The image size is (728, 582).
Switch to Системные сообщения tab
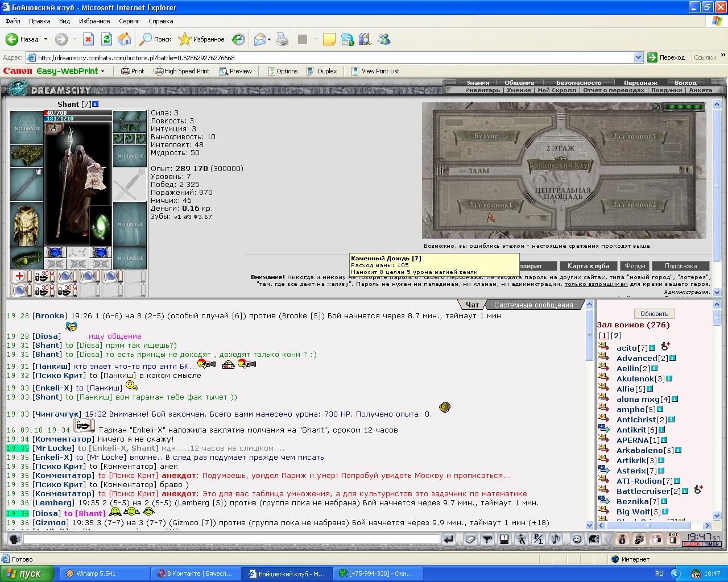(x=533, y=305)
